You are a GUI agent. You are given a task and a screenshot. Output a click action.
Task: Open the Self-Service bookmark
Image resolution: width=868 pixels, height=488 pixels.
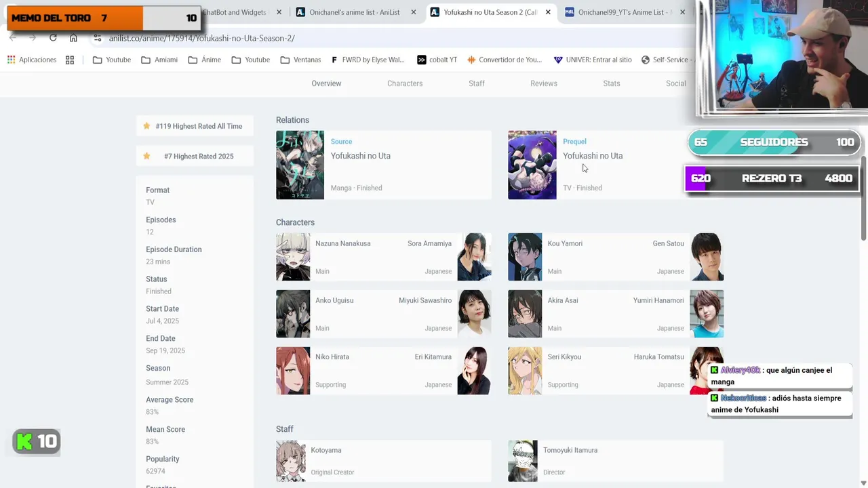click(668, 60)
